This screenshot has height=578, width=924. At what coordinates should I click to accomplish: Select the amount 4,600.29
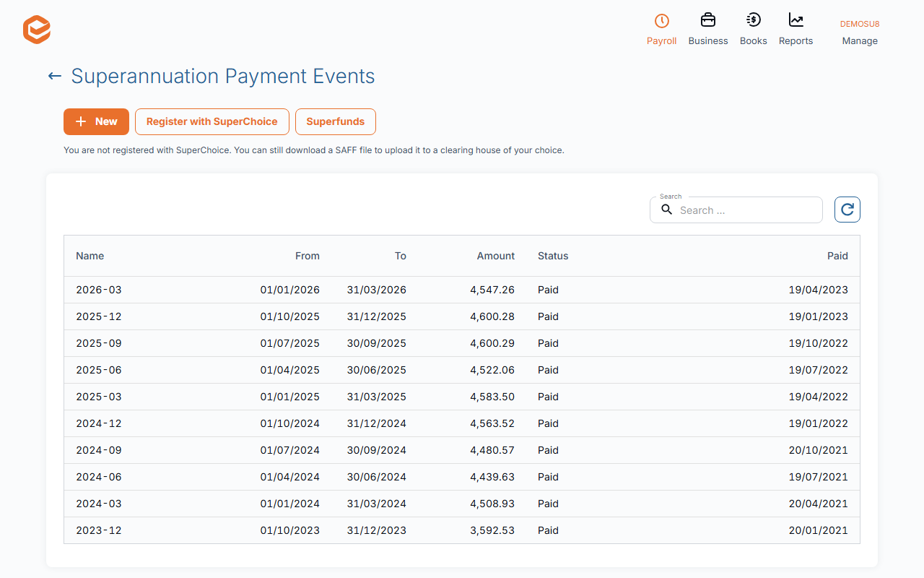(492, 343)
